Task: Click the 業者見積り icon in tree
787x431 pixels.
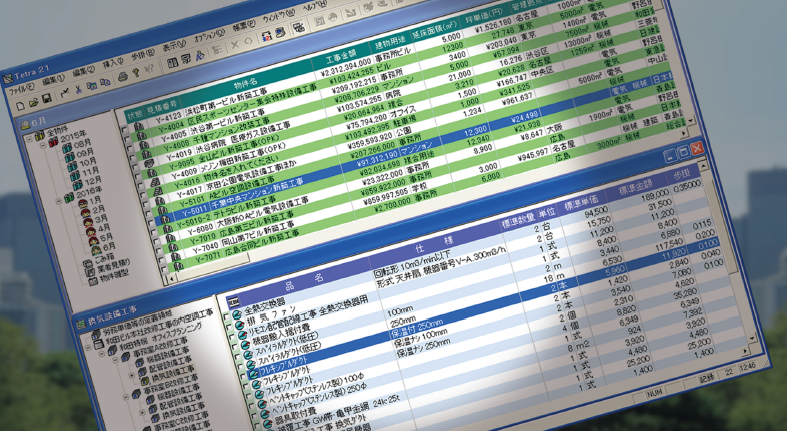Action: [89, 273]
